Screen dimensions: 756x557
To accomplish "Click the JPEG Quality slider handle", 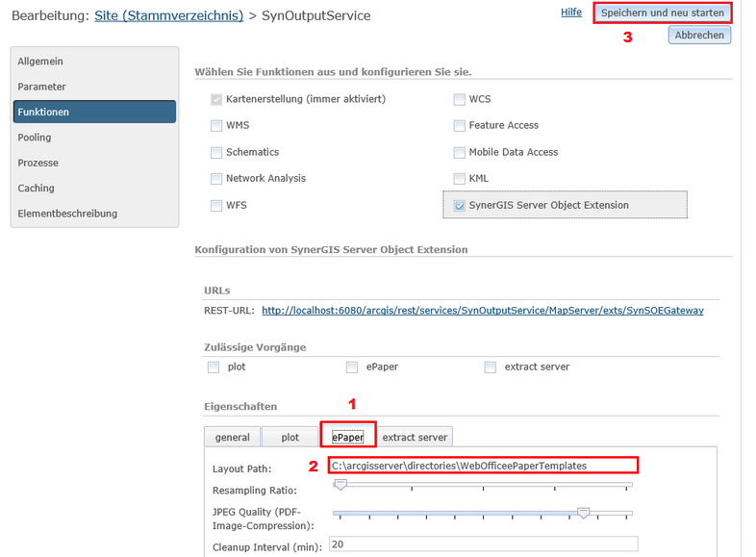I will (x=582, y=514).
